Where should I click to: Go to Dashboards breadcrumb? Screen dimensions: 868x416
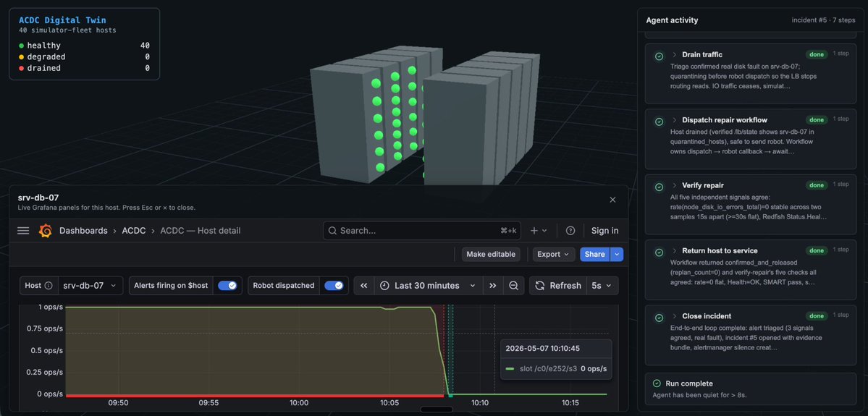pyautogui.click(x=83, y=231)
